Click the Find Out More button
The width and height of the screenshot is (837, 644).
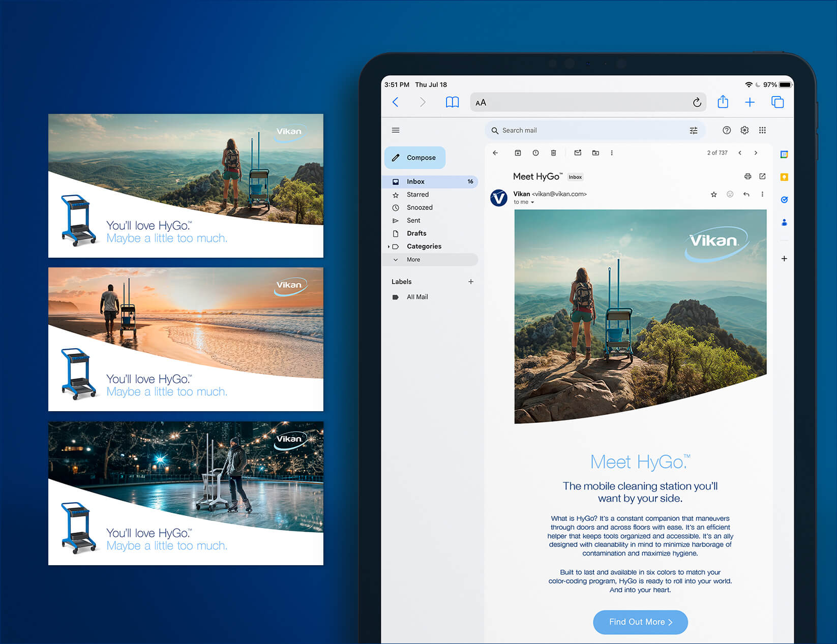pyautogui.click(x=640, y=622)
